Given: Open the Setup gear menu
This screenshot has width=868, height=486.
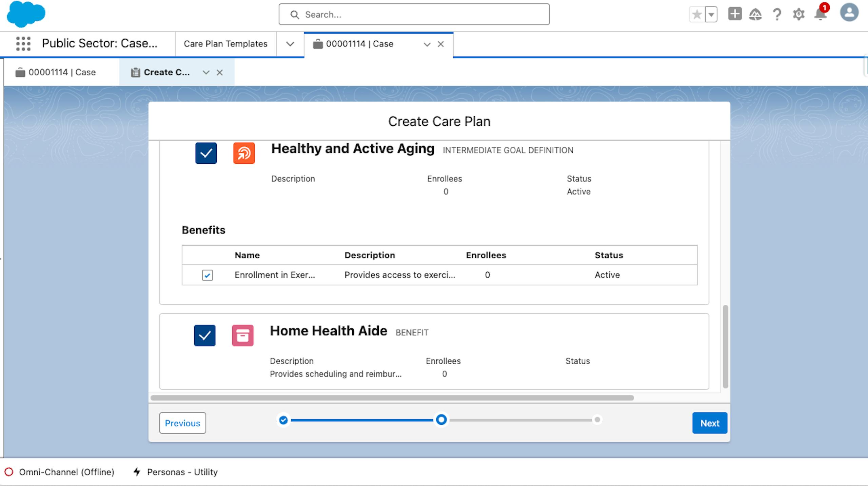Looking at the screenshot, I should pyautogui.click(x=798, y=14).
